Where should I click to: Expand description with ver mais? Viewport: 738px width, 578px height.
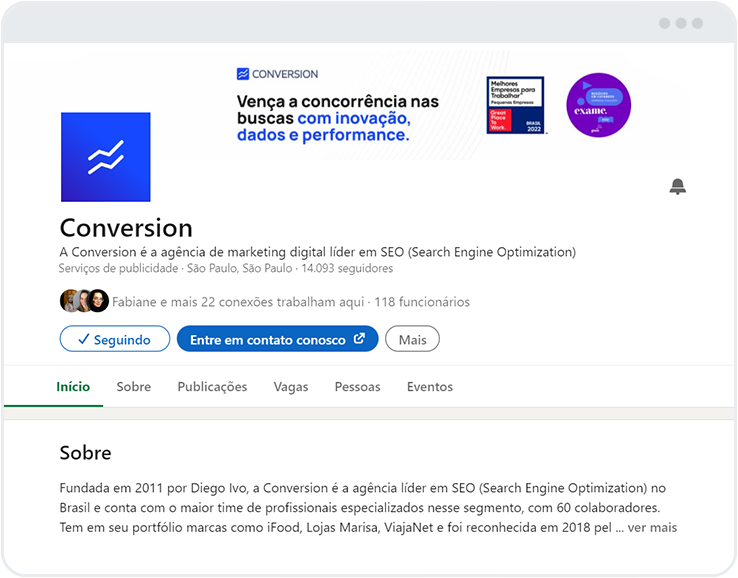pyautogui.click(x=652, y=527)
